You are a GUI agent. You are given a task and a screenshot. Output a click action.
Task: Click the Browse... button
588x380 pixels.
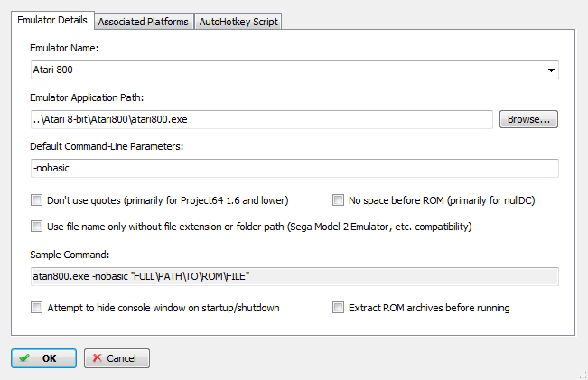(528, 119)
